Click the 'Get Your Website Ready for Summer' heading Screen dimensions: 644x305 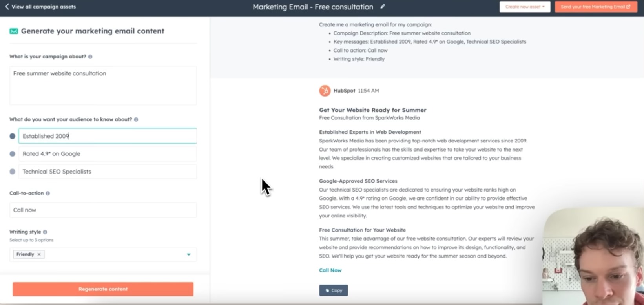point(372,110)
